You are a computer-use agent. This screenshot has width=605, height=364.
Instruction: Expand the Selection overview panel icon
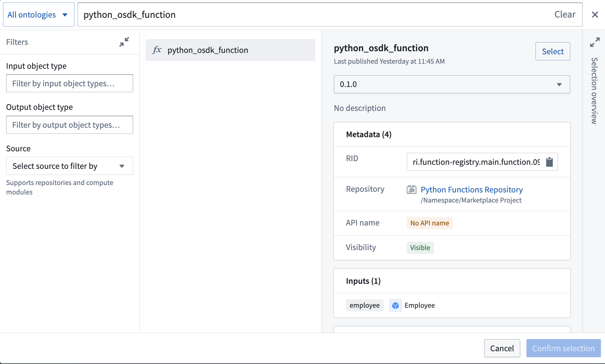click(x=595, y=42)
